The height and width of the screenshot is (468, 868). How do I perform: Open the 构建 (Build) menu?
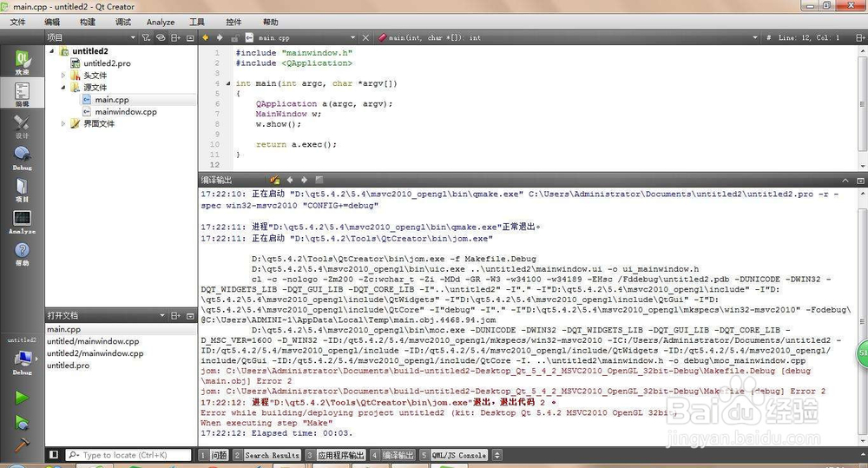point(88,23)
